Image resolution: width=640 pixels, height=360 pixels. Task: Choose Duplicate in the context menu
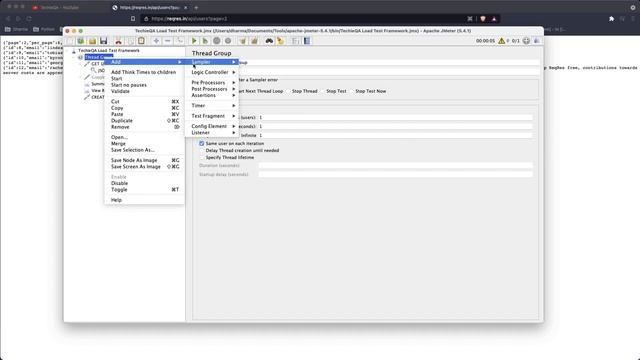(x=144, y=121)
